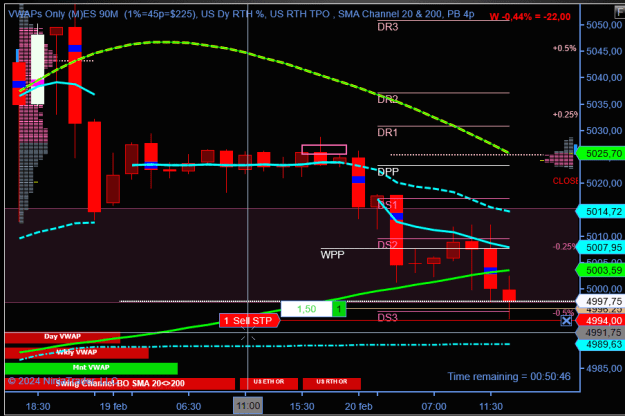
Task: Select the DS3 pivot level label
Action: coord(388,318)
